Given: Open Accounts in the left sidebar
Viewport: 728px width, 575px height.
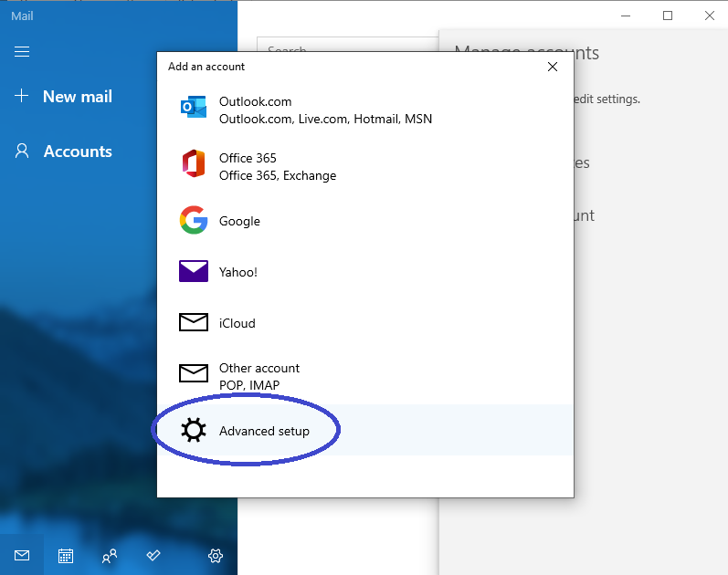Looking at the screenshot, I should click(x=64, y=152).
